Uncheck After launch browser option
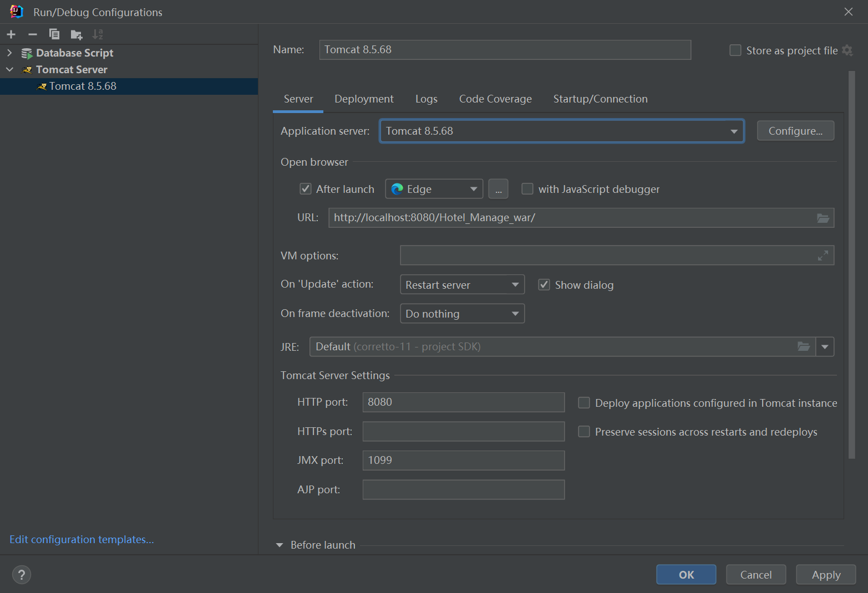The image size is (868, 593). pyautogui.click(x=306, y=189)
